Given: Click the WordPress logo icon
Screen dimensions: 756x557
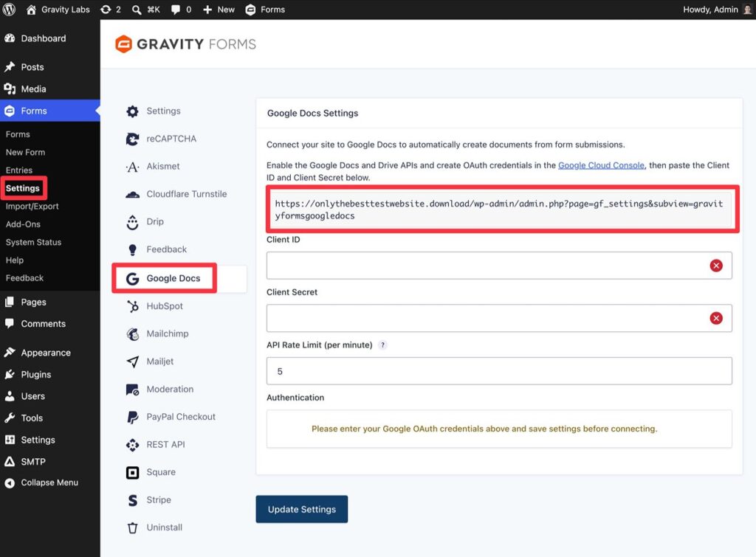Looking at the screenshot, I should pos(9,10).
